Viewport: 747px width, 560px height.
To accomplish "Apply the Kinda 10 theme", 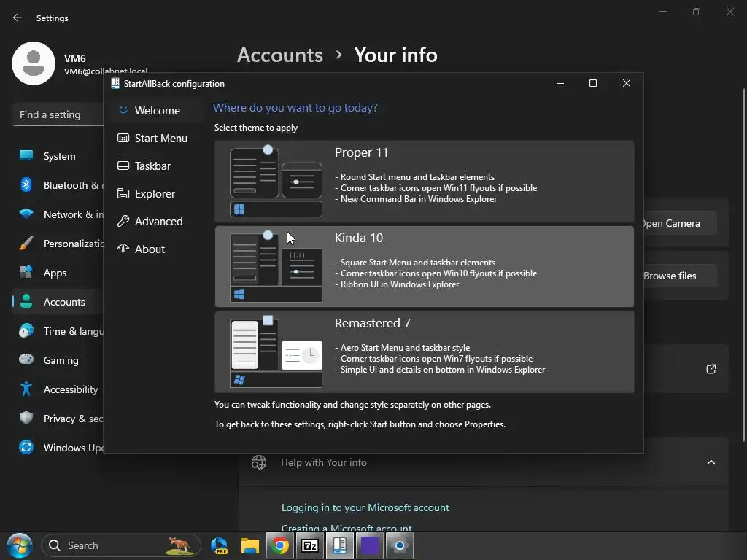I will pyautogui.click(x=424, y=266).
